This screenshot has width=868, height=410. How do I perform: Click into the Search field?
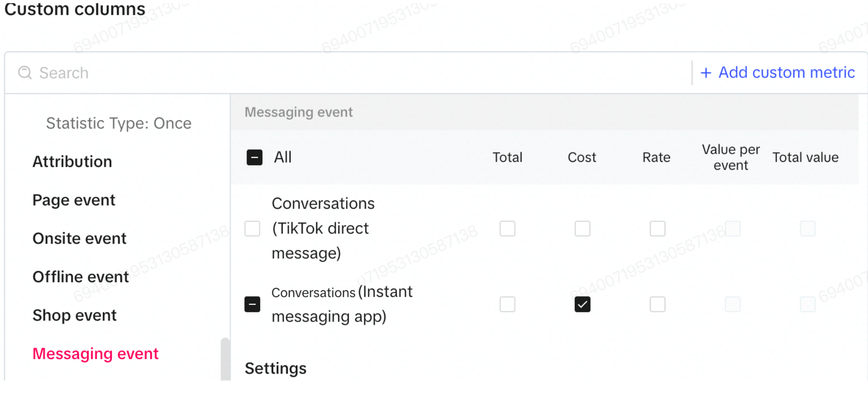[348, 72]
